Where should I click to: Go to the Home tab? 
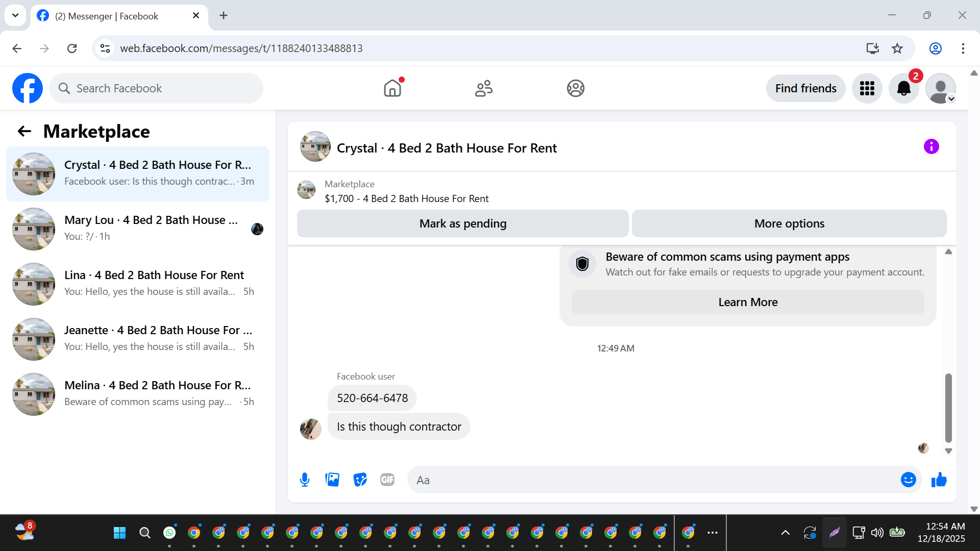(x=393, y=88)
